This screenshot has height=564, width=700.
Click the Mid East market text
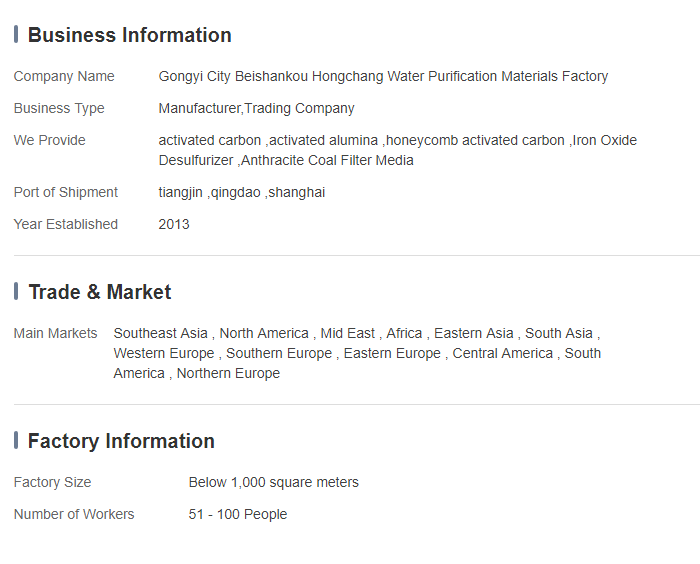(348, 333)
